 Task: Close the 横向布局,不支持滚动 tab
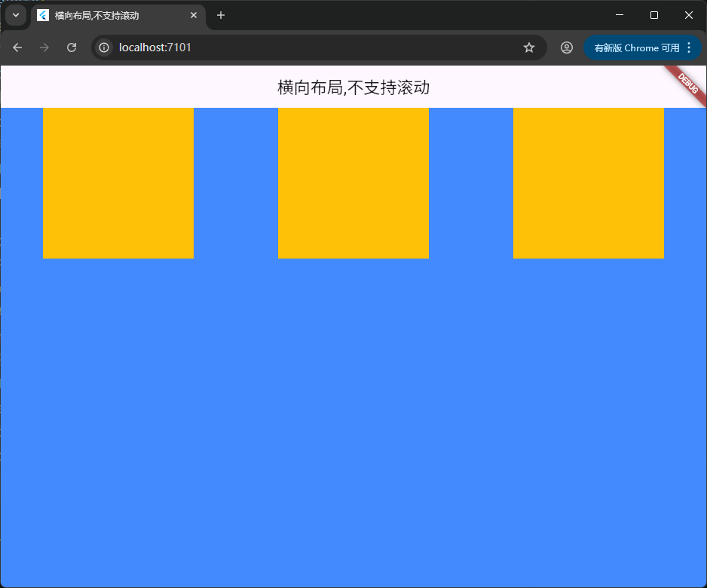pyautogui.click(x=194, y=15)
